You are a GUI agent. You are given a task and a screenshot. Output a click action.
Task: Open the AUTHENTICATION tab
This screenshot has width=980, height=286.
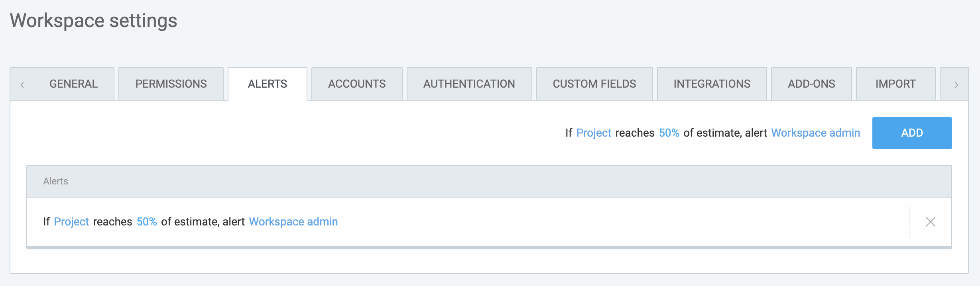pyautogui.click(x=469, y=84)
